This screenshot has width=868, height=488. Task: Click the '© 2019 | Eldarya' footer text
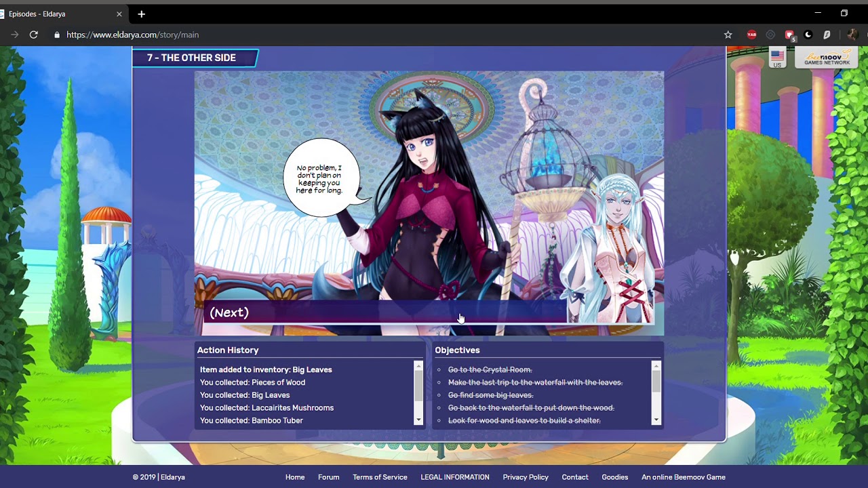pyautogui.click(x=159, y=477)
